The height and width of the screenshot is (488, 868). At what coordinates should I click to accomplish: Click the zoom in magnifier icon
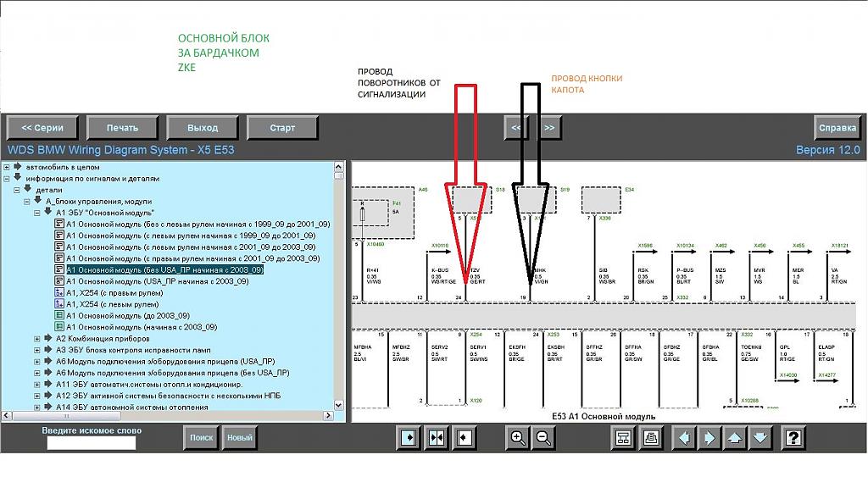click(516, 438)
